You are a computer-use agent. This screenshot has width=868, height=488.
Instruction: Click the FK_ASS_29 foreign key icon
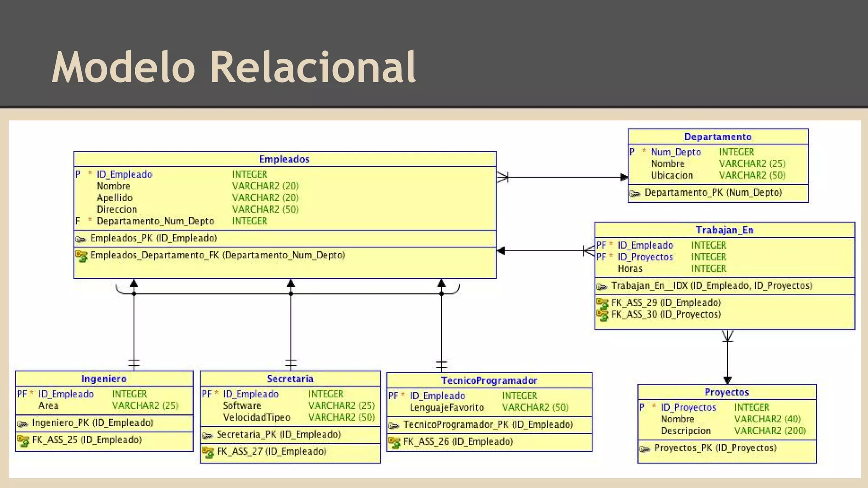point(602,303)
